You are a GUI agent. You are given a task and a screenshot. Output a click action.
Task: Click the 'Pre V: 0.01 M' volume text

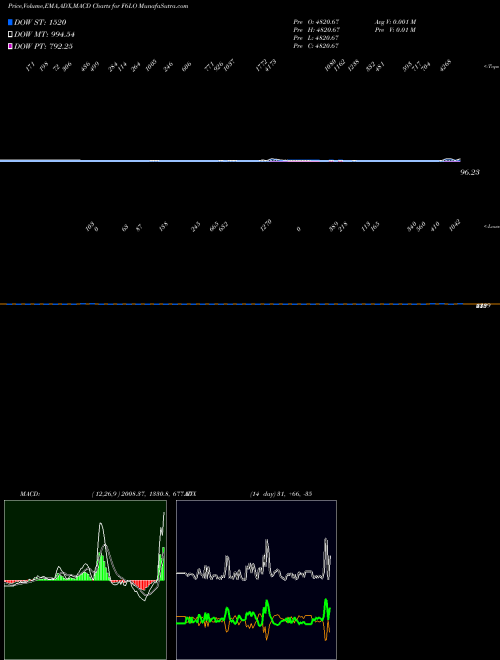tap(395, 30)
